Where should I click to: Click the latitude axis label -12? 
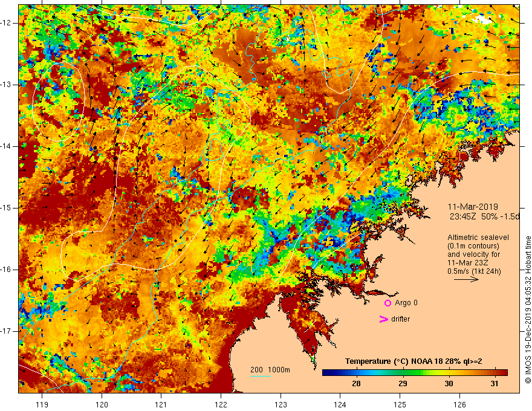coord(7,23)
